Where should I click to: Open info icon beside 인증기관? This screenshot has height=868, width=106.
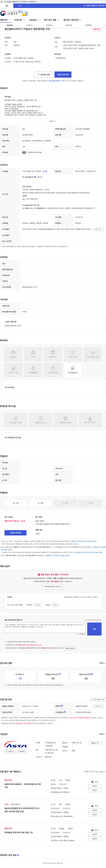(62, 706)
